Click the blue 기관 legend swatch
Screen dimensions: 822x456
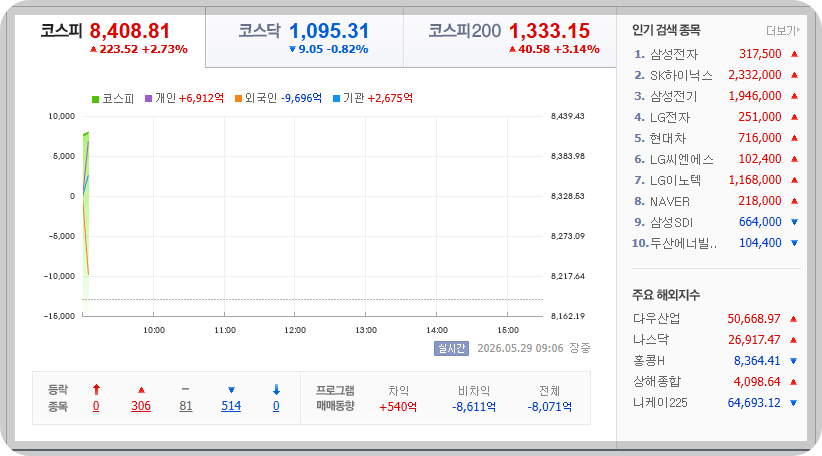click(x=337, y=99)
